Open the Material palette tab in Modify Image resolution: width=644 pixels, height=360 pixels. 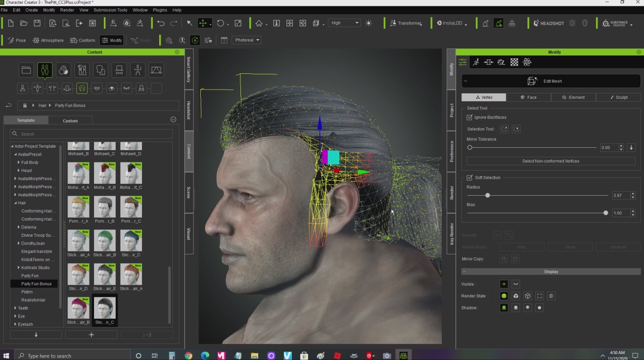pos(501,62)
